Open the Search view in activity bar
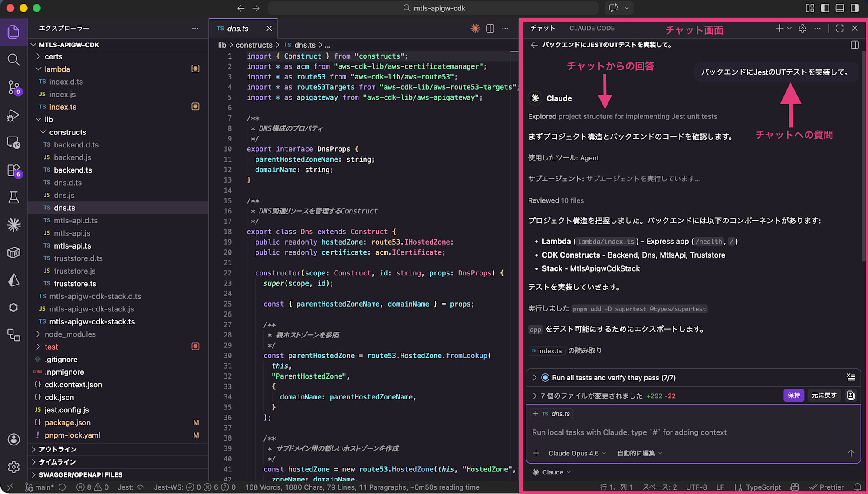868x494 pixels. 13,59
